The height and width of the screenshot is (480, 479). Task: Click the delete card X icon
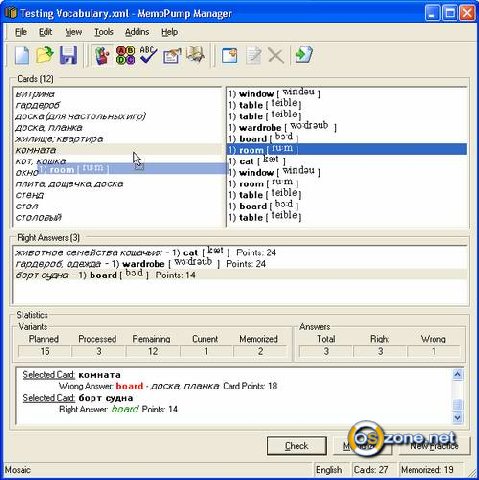tap(276, 56)
